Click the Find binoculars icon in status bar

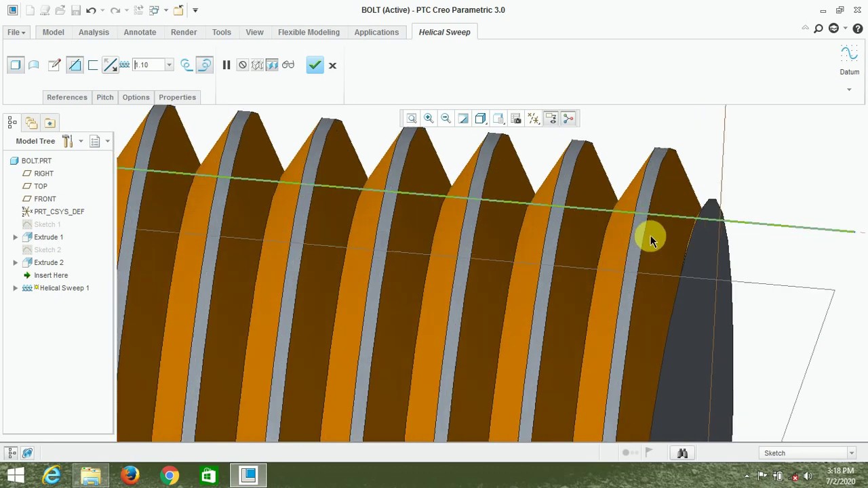(682, 453)
